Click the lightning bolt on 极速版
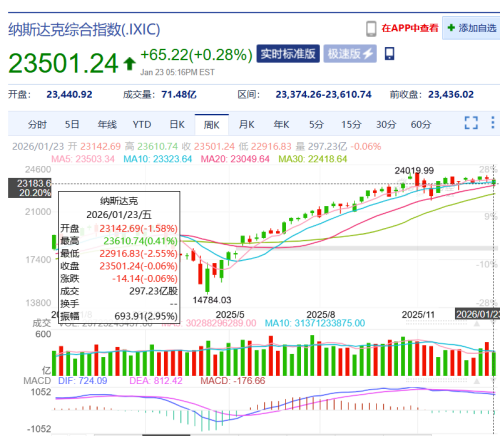The width and height of the screenshot is (500, 436). pos(368,54)
